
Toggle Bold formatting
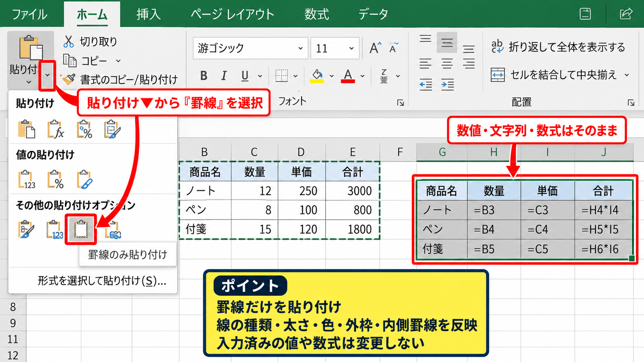pos(204,76)
